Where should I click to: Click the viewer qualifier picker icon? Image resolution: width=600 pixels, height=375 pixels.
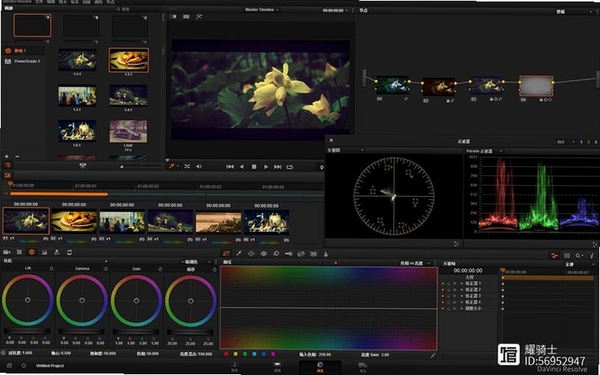click(172, 166)
